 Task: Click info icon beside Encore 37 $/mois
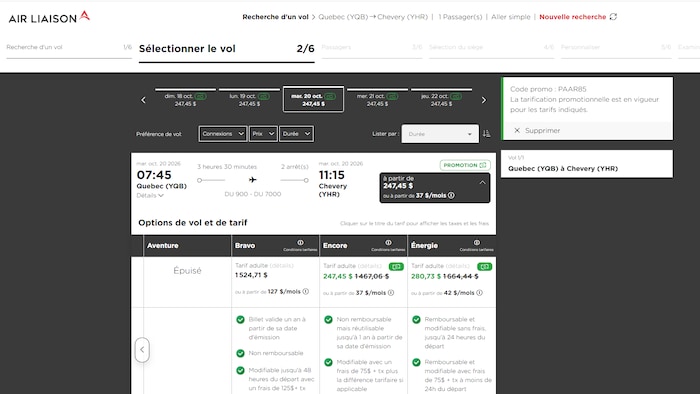(x=391, y=293)
